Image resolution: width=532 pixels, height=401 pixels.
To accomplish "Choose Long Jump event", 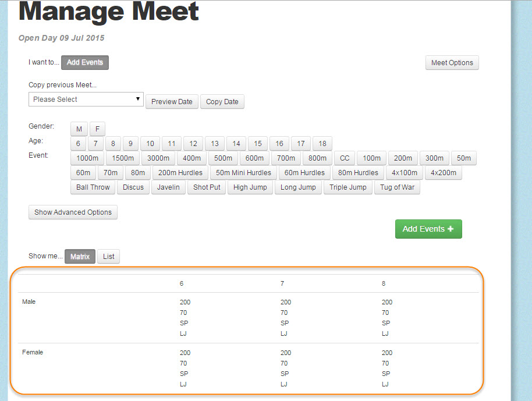I will tap(298, 187).
